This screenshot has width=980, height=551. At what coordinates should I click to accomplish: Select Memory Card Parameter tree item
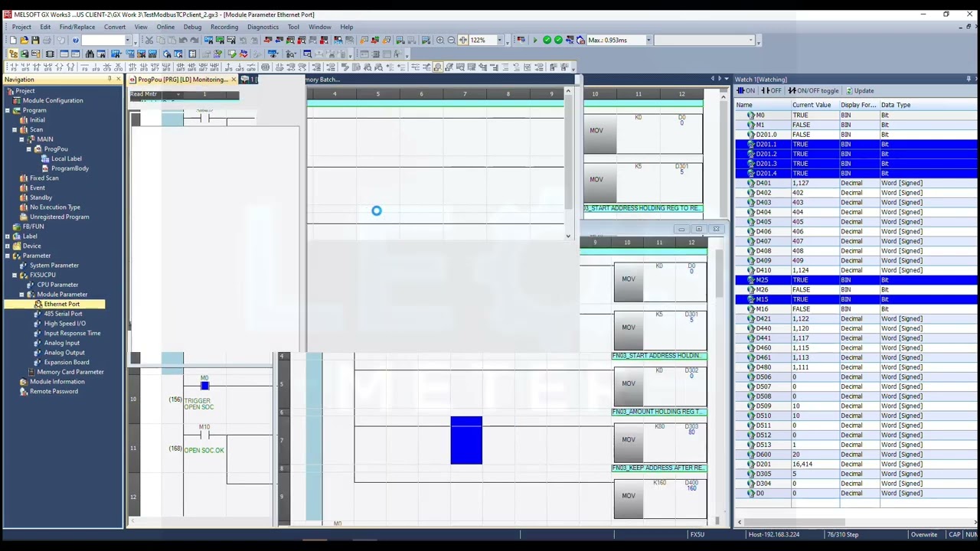(x=70, y=372)
